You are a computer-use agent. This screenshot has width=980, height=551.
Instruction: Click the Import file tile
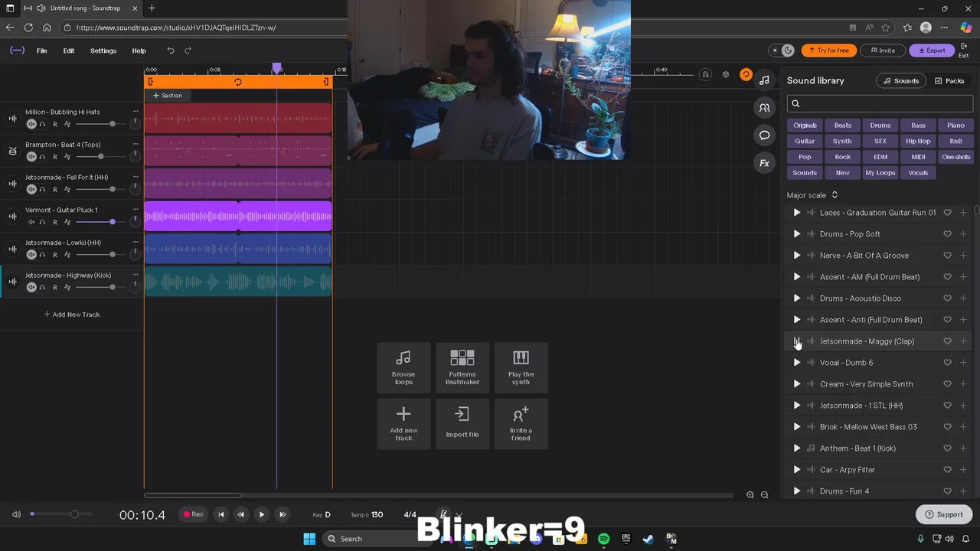[462, 423]
